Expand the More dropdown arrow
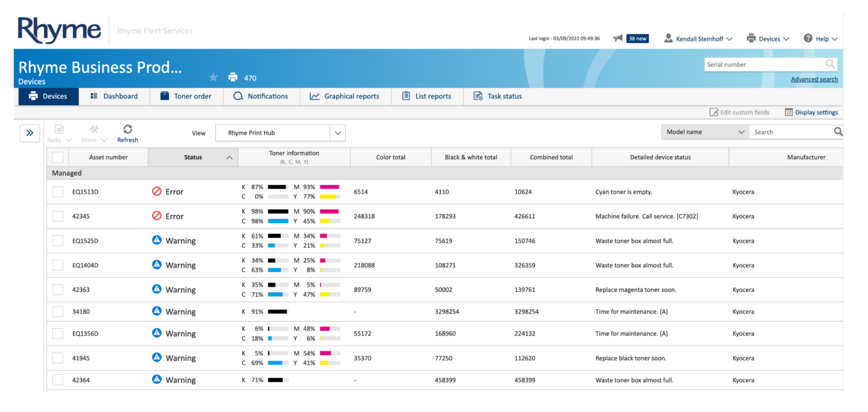 [104, 140]
